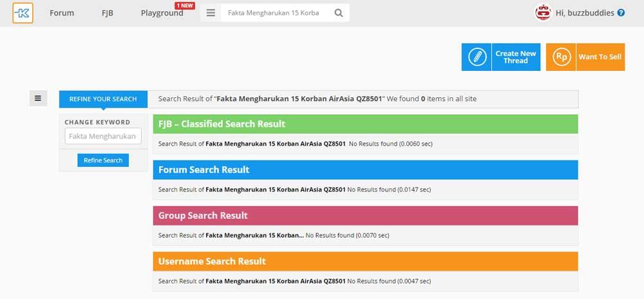Click the CHANGE KEYWORD label
Image resolution: width=644 pixels, height=299 pixels.
(x=97, y=122)
